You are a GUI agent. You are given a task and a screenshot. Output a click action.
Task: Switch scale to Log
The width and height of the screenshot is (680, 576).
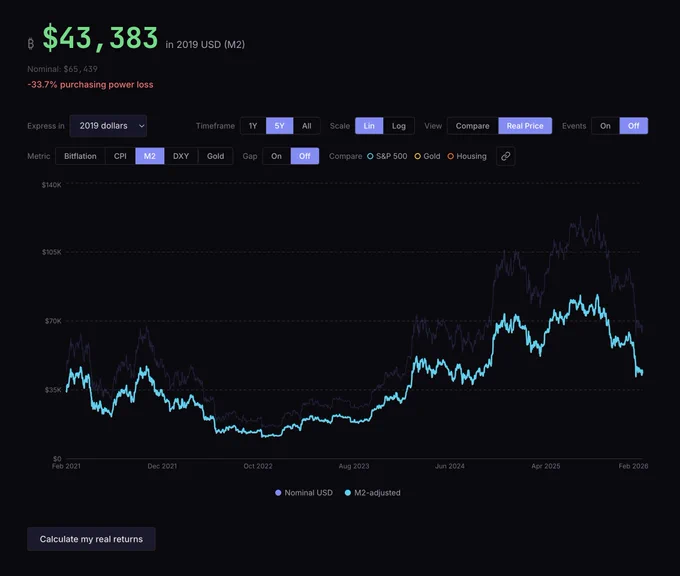tap(399, 126)
